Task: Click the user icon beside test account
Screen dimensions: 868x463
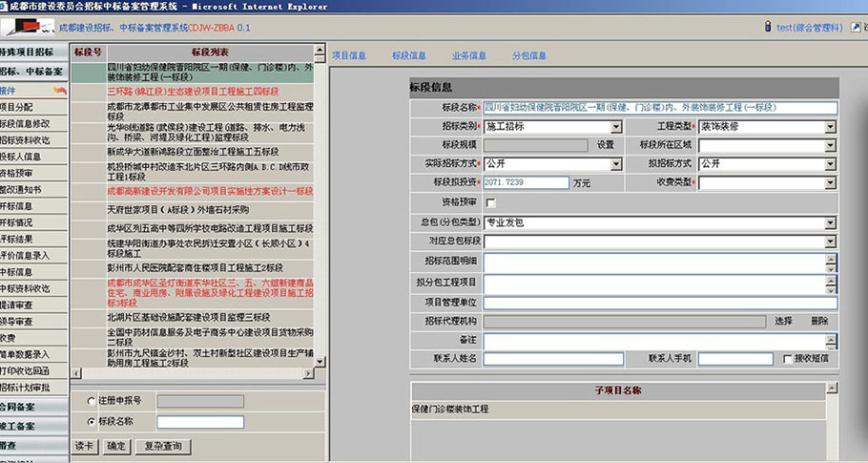Action: click(768, 28)
